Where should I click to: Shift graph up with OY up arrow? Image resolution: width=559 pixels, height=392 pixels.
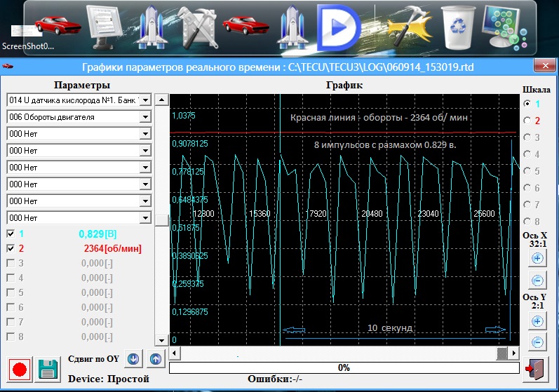(x=156, y=359)
